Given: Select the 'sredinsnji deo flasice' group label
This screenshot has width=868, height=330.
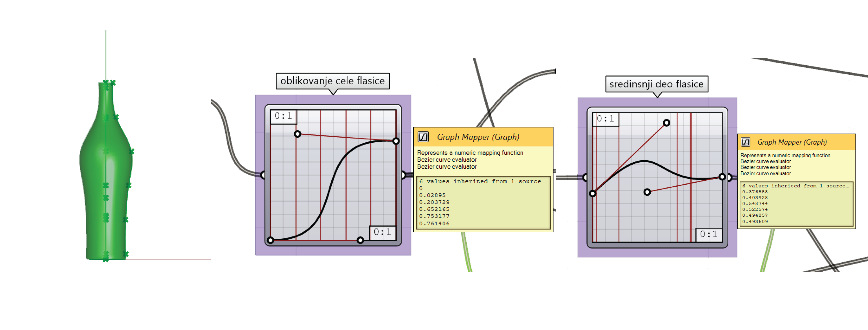Looking at the screenshot, I should (657, 84).
